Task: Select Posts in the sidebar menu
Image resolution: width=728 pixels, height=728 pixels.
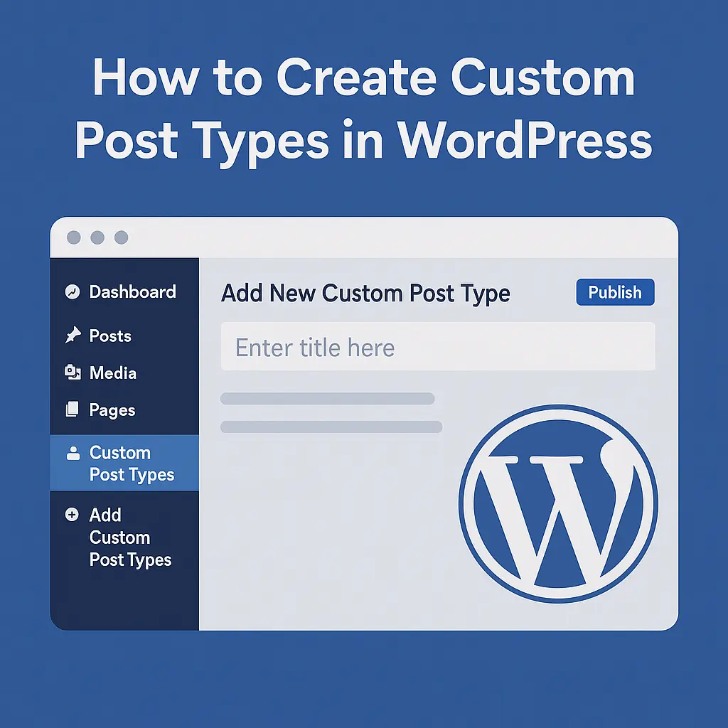Action: click(x=112, y=336)
